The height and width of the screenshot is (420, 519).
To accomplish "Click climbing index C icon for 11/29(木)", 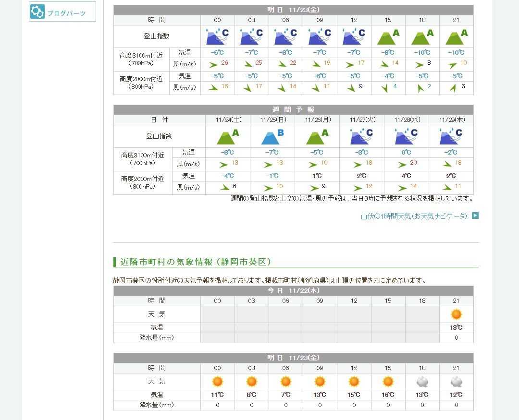I will point(451,136).
